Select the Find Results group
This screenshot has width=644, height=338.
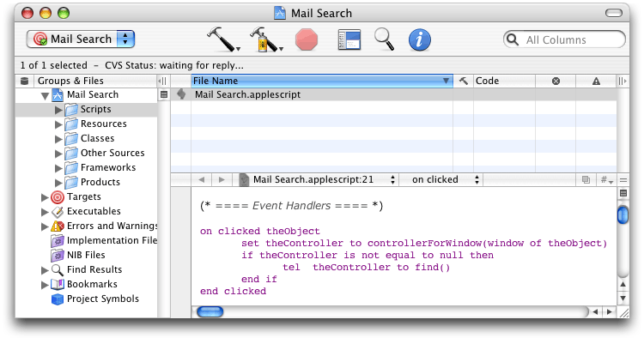pos(86,269)
